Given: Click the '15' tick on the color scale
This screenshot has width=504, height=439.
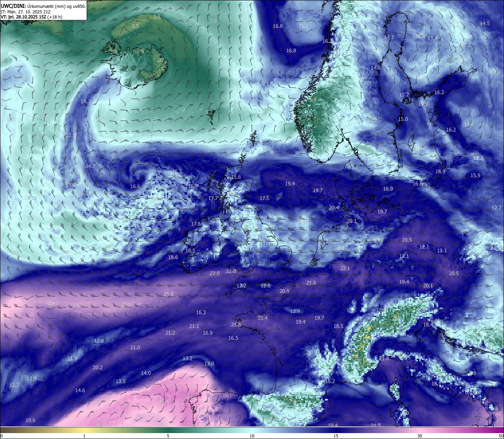Looking at the screenshot, I should click(x=336, y=435).
